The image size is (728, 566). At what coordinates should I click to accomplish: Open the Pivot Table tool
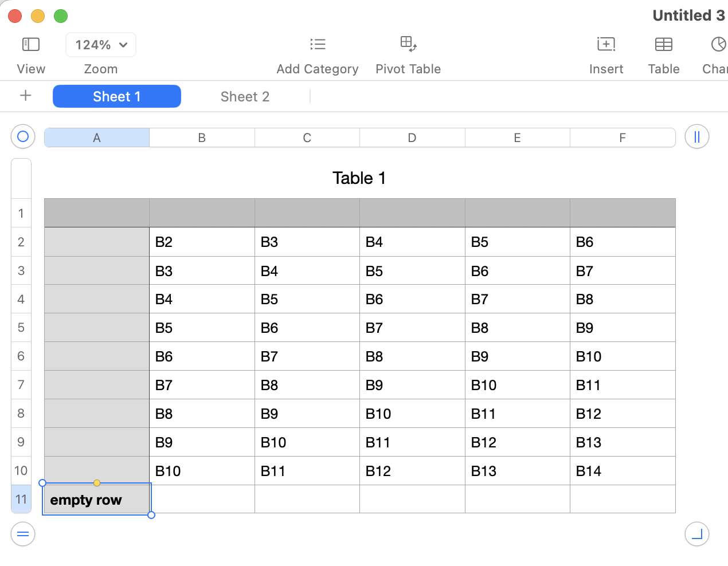click(x=408, y=44)
